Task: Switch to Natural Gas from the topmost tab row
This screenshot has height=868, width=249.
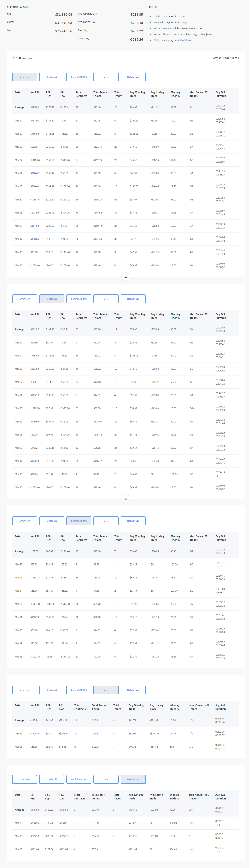Action: point(133,77)
